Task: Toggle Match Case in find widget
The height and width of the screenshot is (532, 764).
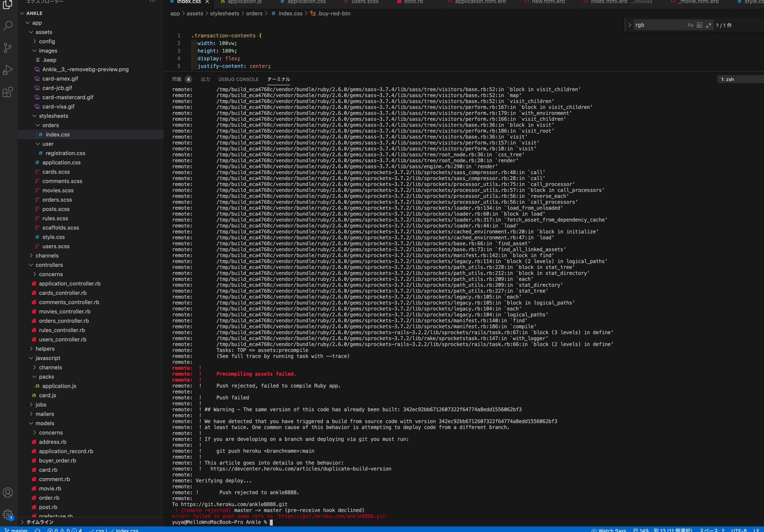Action: (690, 25)
